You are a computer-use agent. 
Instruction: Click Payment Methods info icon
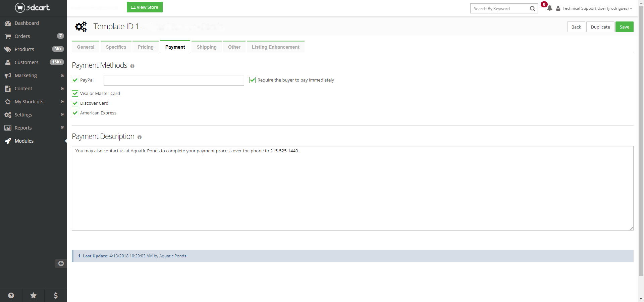[x=132, y=66]
